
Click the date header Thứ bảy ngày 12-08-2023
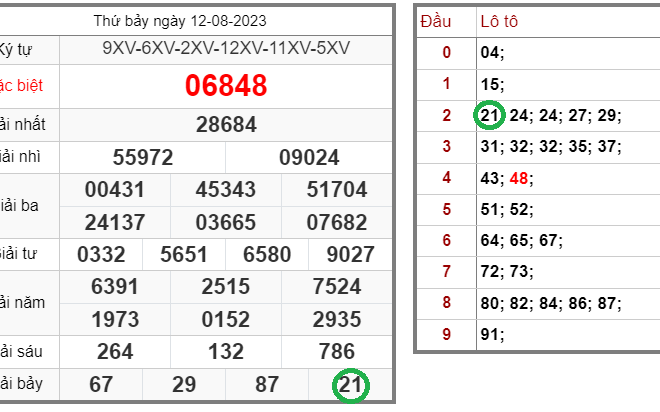pos(180,20)
